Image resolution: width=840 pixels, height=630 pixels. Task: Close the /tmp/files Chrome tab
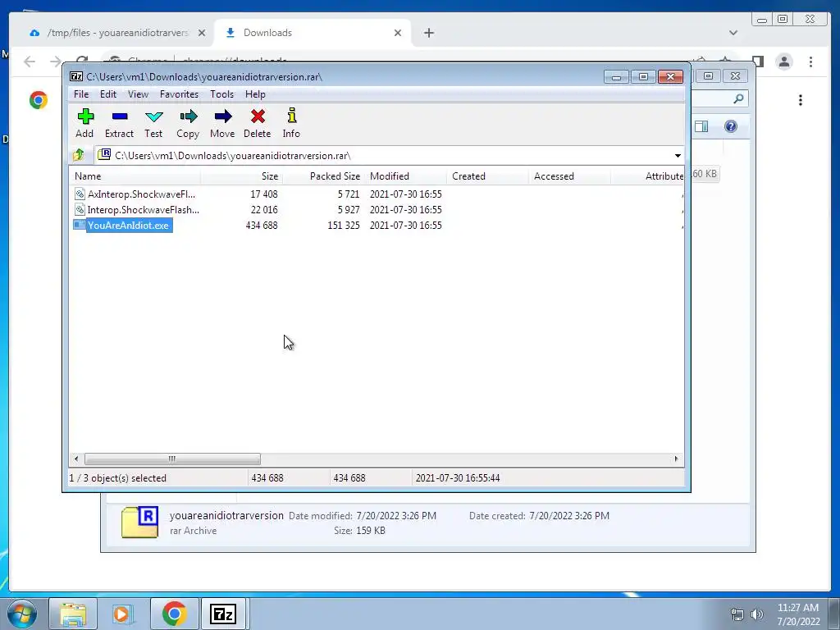[x=202, y=33]
